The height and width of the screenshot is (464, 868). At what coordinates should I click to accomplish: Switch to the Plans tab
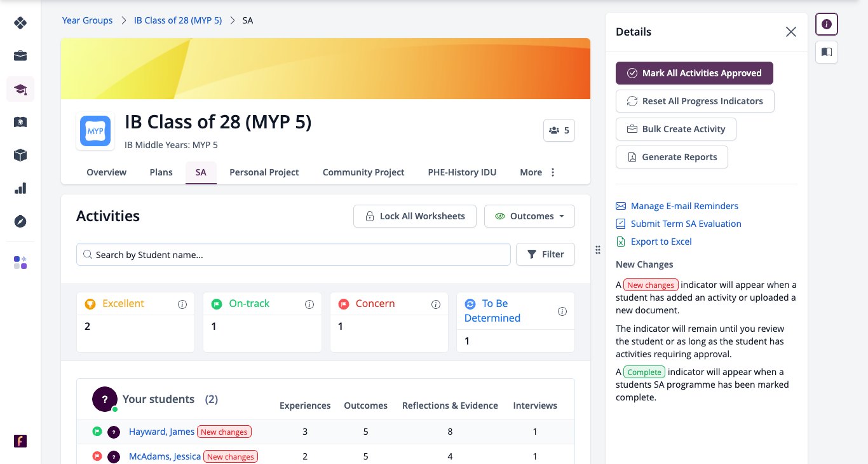[x=161, y=172]
